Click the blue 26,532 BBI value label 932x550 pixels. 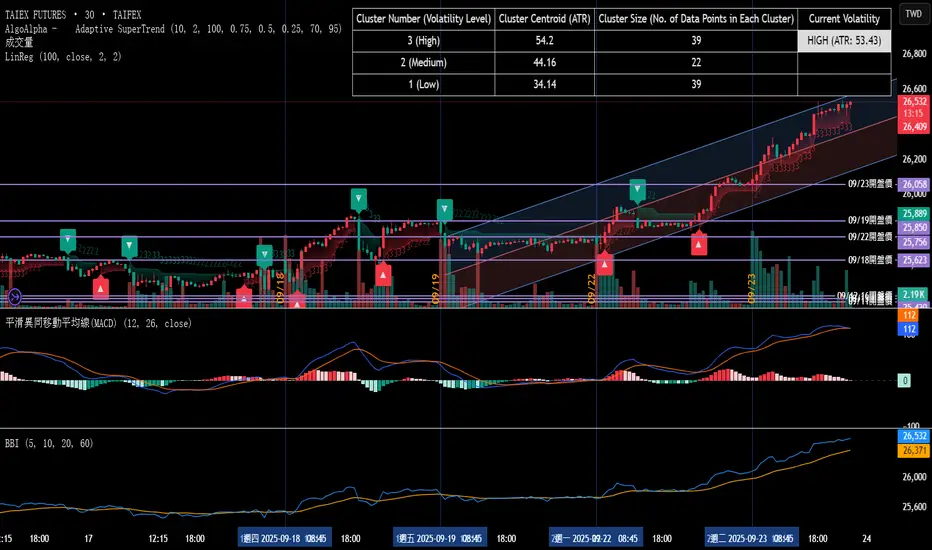click(x=914, y=436)
